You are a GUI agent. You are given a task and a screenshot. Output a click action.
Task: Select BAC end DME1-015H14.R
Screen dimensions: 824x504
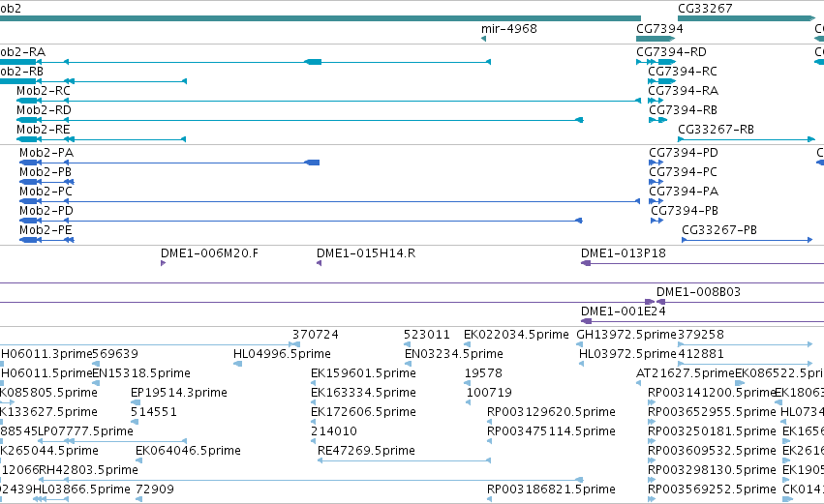[366, 253]
